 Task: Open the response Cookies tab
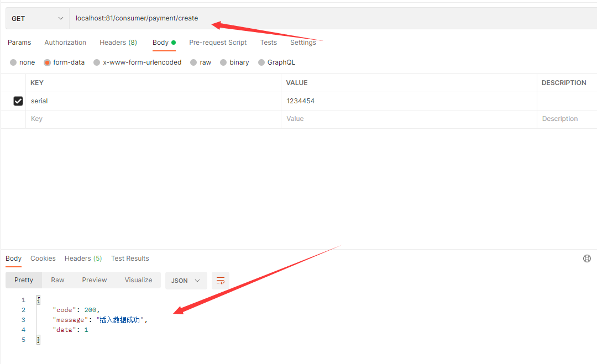tap(43, 259)
